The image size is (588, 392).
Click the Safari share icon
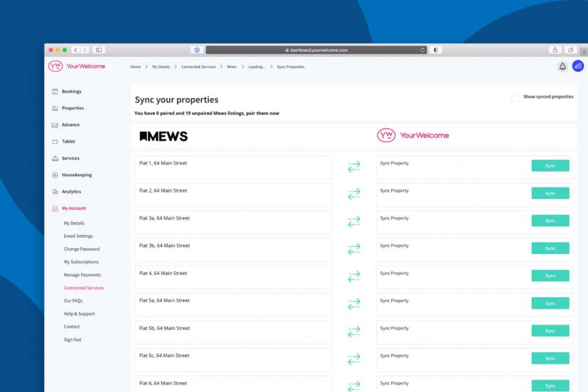click(555, 50)
